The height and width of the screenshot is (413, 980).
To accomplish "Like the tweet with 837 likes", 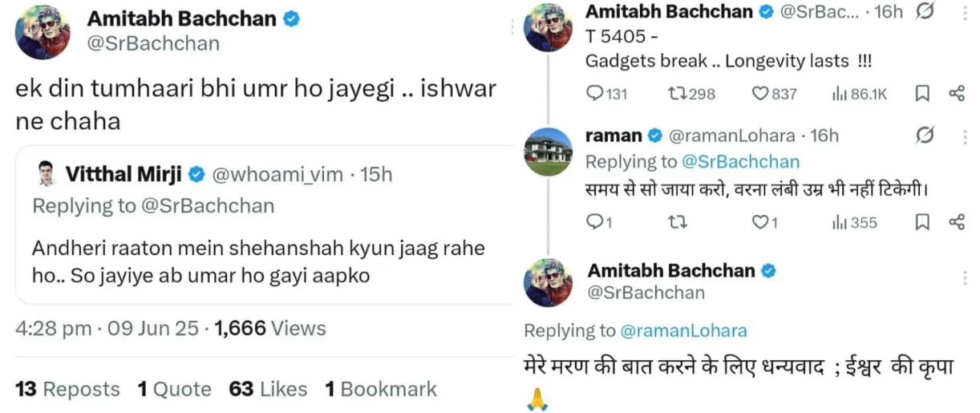I will 760,94.
